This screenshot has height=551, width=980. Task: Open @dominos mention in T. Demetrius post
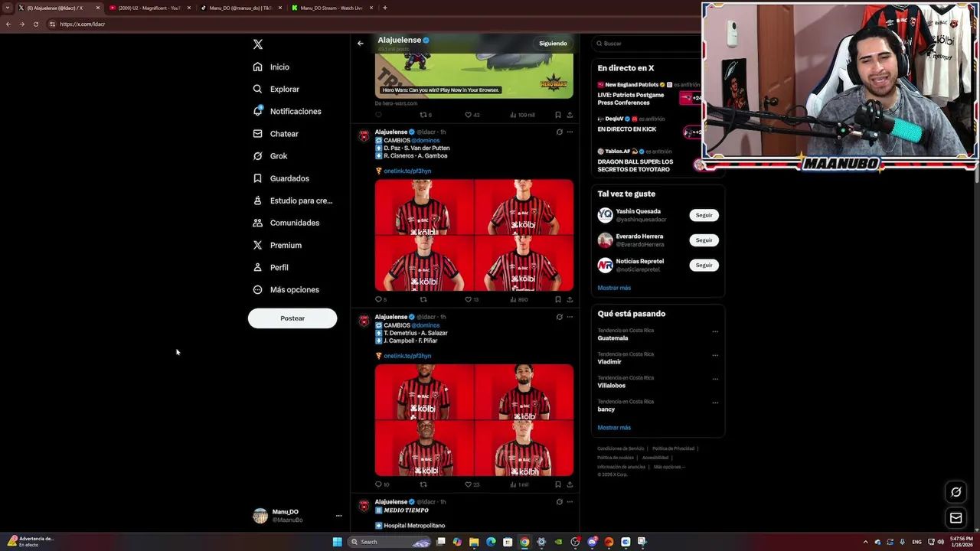[x=425, y=325]
